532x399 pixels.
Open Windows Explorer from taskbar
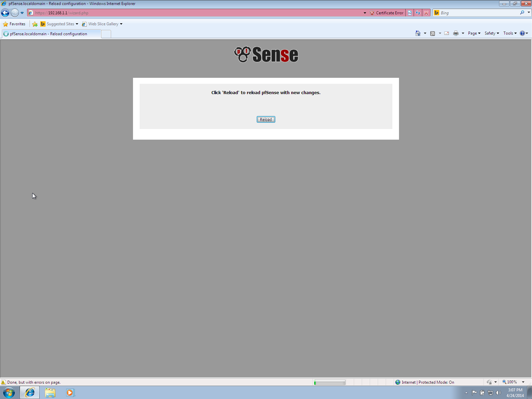(50, 393)
